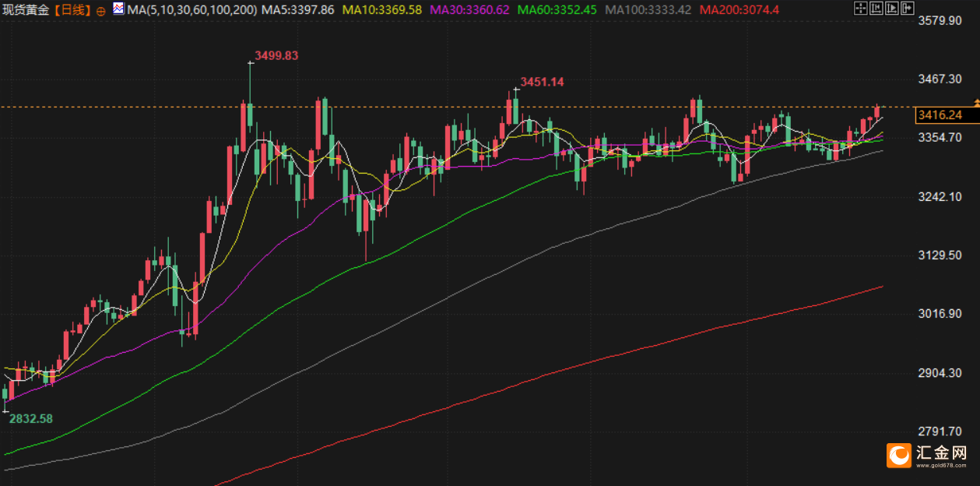Viewport: 980px width, 486px height.
Task: Click the orange target icon after 日线
Action: 101,11
